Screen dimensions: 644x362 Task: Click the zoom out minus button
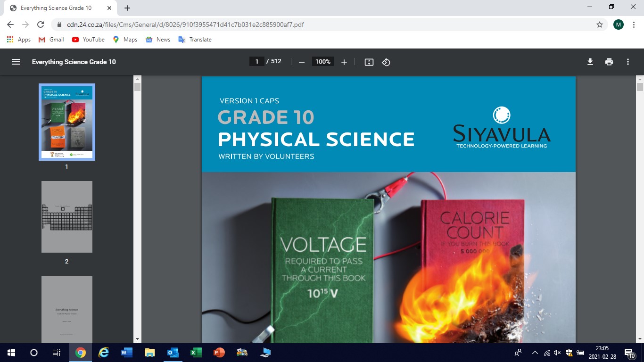(x=302, y=62)
